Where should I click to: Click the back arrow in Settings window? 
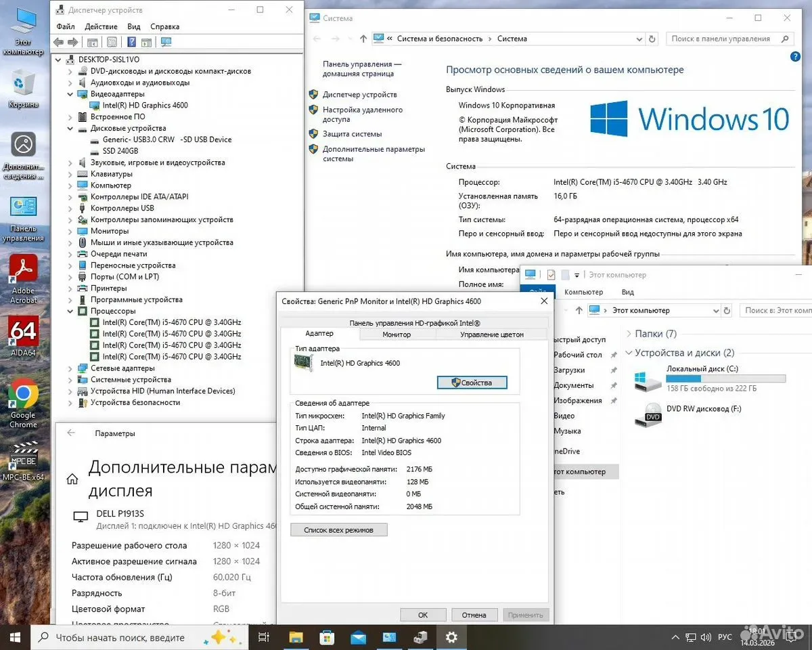pos(71,433)
